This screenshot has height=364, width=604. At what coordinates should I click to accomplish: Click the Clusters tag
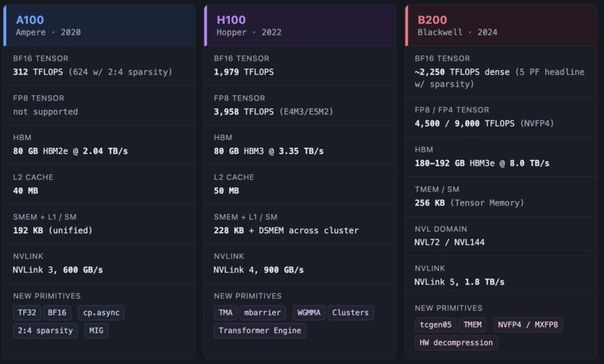(x=350, y=313)
